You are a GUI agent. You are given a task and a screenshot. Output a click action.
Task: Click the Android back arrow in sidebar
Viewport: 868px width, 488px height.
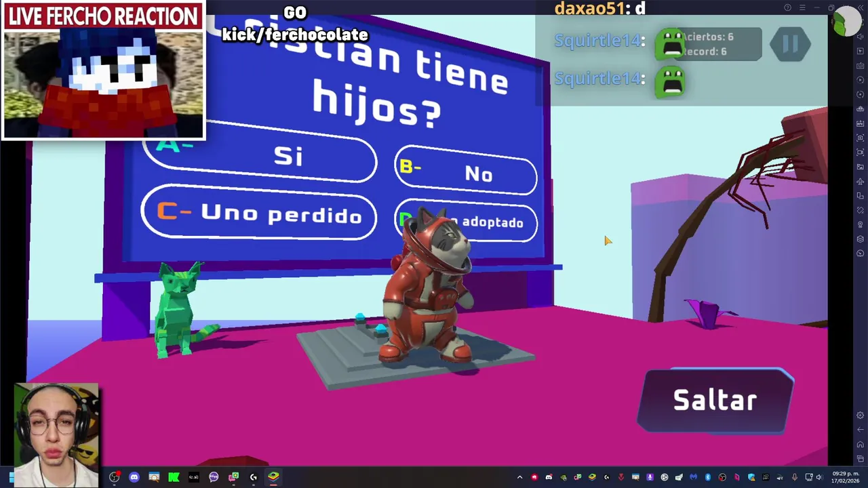(861, 430)
